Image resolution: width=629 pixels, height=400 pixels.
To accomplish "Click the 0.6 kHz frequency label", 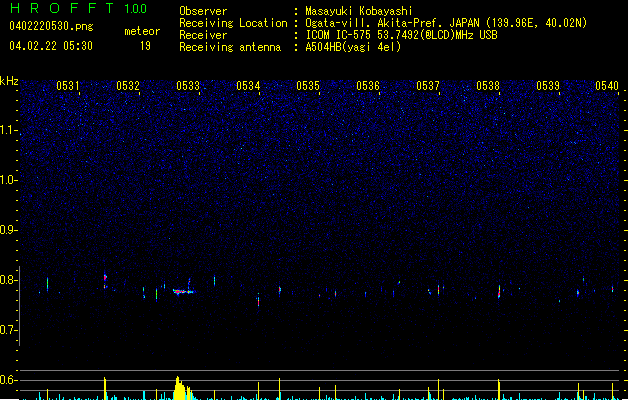I will pos(9,380).
